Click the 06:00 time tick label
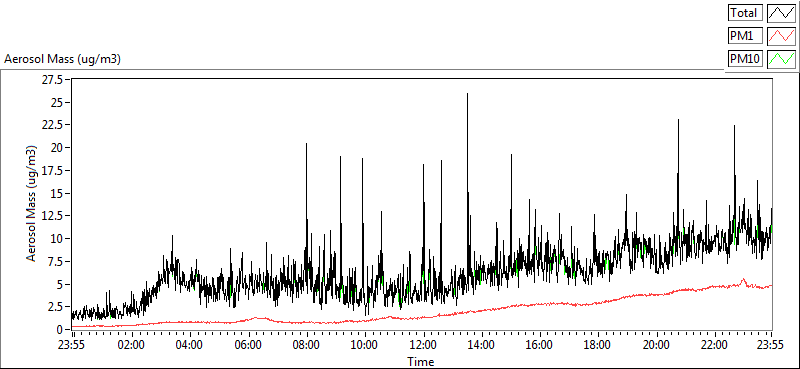 click(x=248, y=344)
